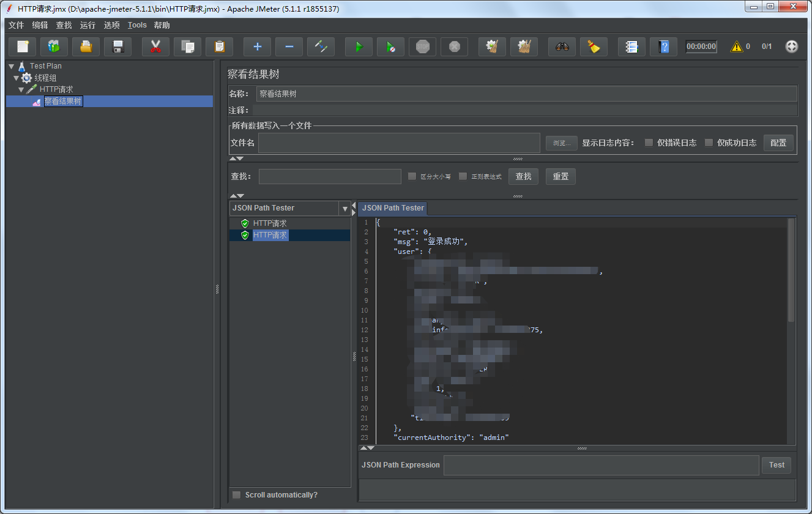Open the Templates icon in toolbar
Viewport: 812px width, 514px height.
(x=54, y=47)
